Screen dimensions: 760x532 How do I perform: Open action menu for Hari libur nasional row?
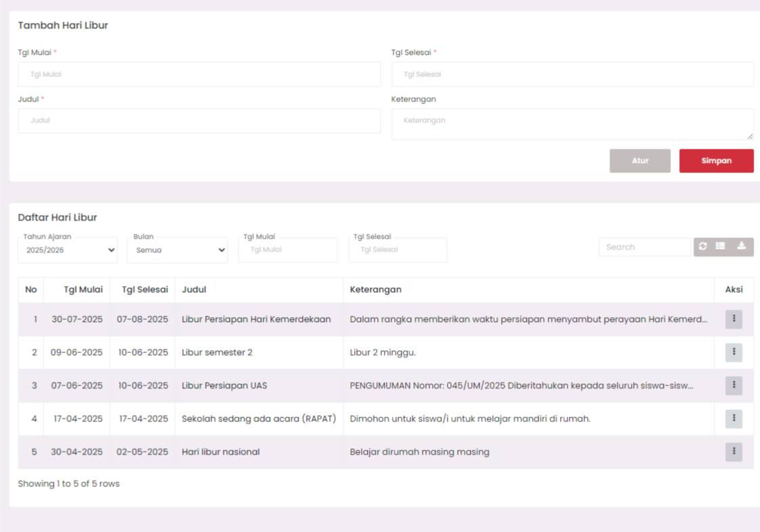point(734,452)
